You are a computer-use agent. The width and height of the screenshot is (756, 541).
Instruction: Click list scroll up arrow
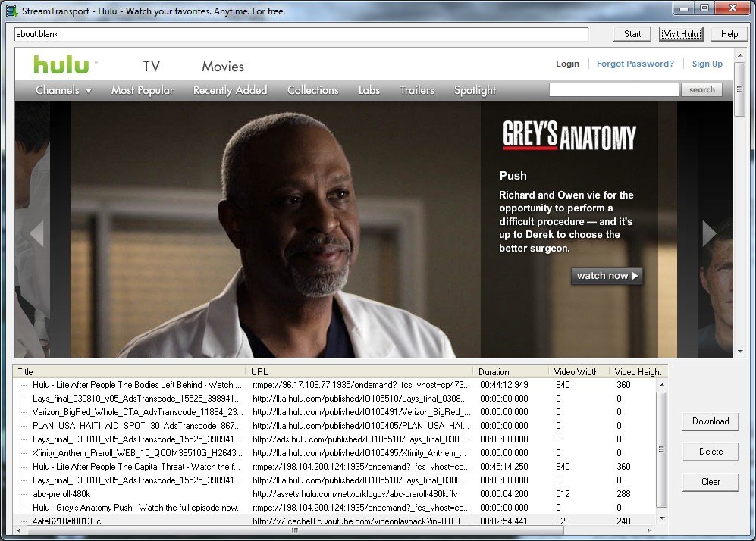[662, 384]
